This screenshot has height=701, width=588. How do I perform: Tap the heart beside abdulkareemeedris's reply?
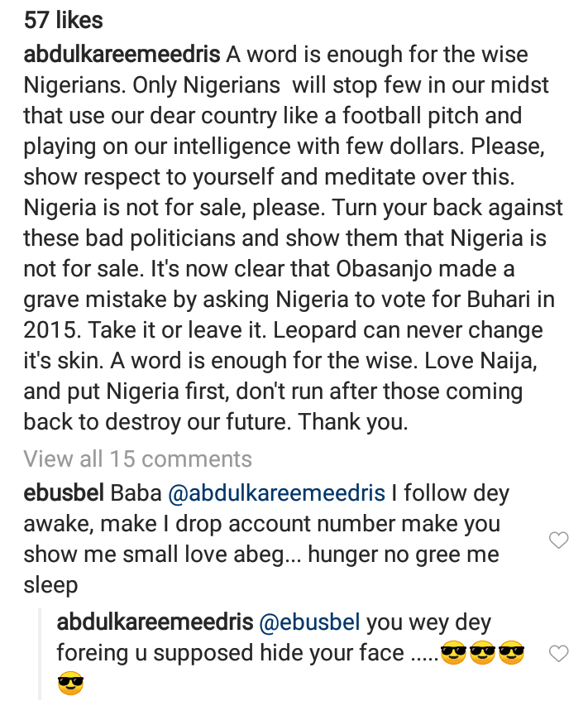559,654
